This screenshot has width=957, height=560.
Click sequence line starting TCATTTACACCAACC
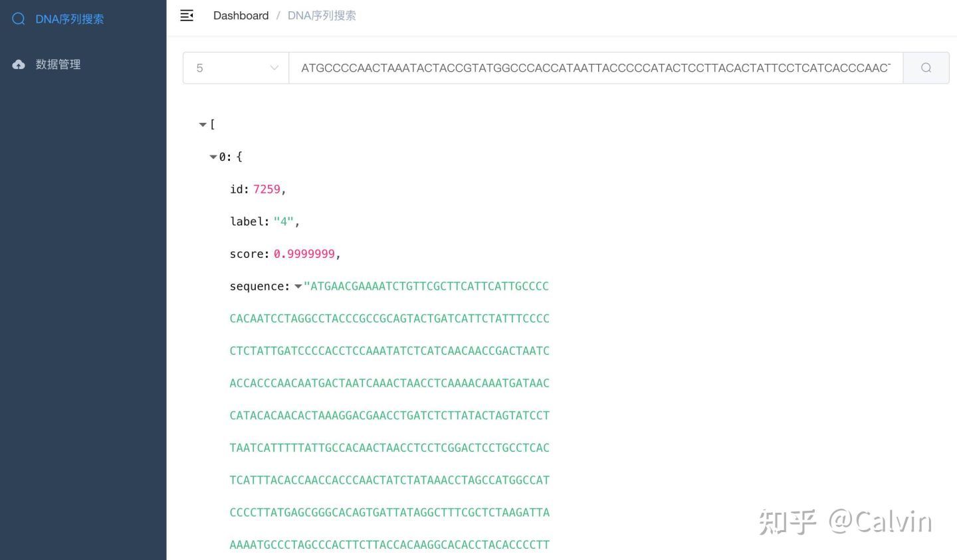click(x=389, y=480)
